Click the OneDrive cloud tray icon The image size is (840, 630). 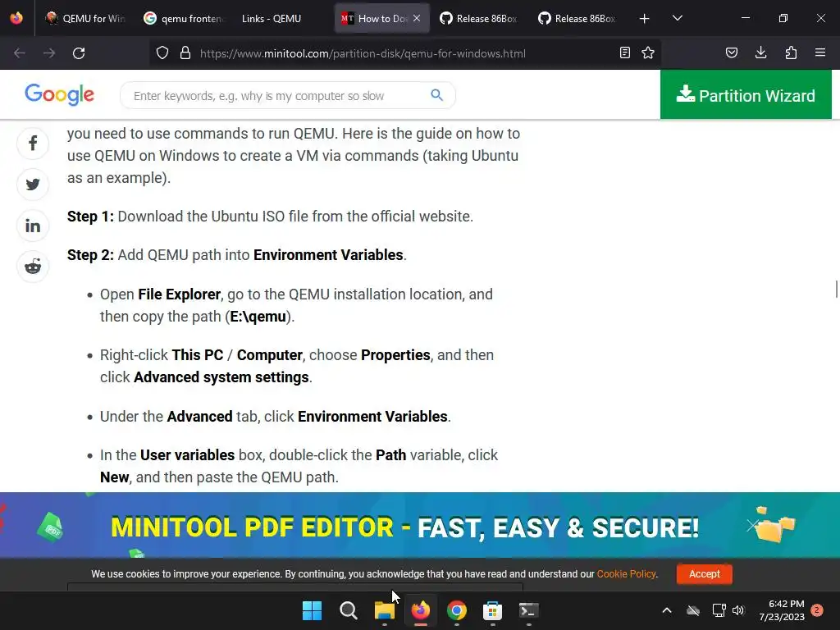pos(693,610)
